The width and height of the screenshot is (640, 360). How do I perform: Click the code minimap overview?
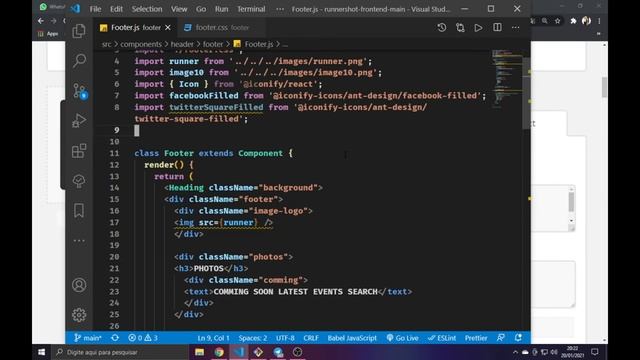coord(506,80)
